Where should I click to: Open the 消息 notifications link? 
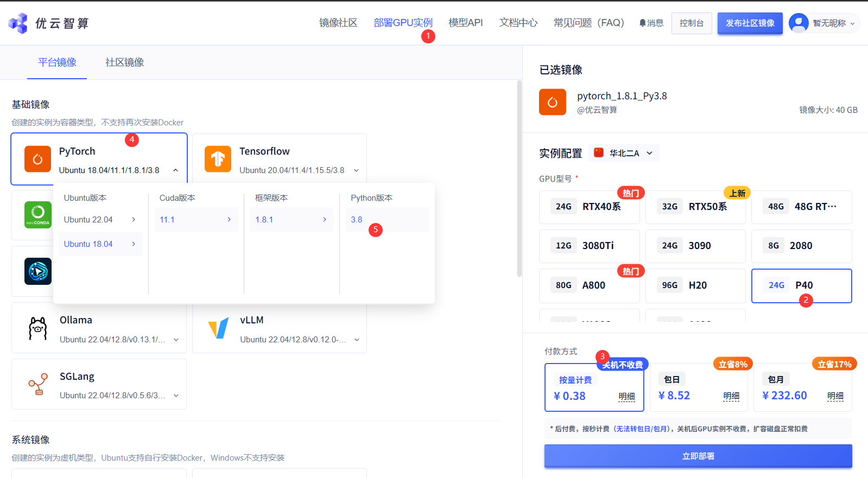click(651, 23)
